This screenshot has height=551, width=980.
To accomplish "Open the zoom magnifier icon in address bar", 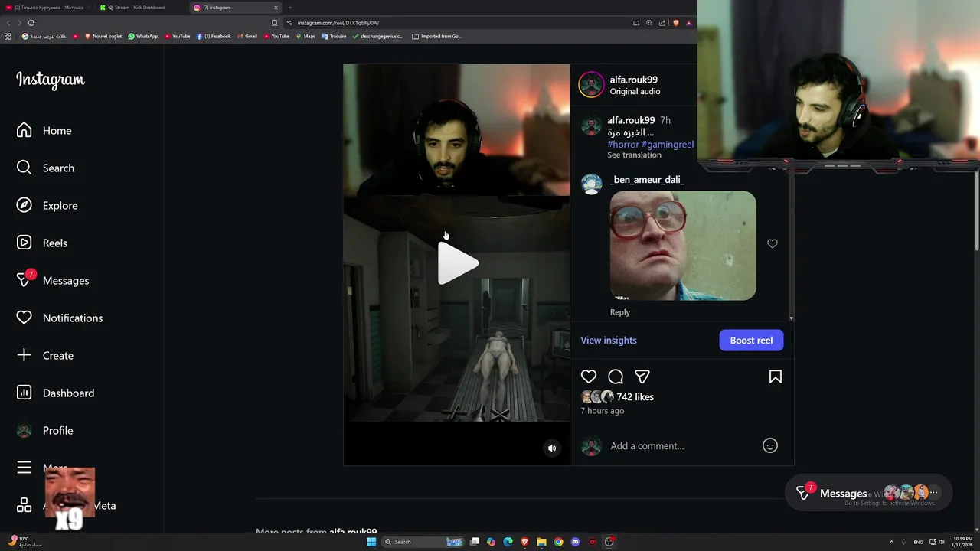I will pyautogui.click(x=649, y=23).
